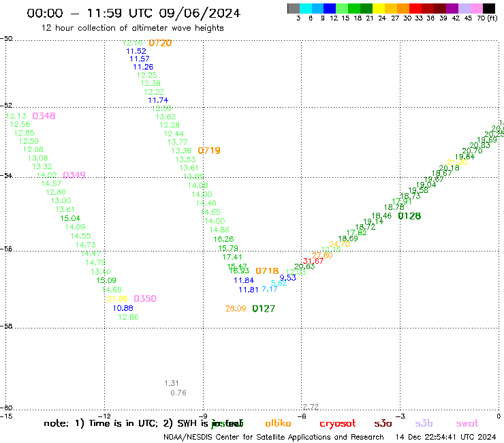Image resolution: width=504 pixels, height=443 pixels.
Task: Select the pink pass label 0350
Action: [145, 299]
